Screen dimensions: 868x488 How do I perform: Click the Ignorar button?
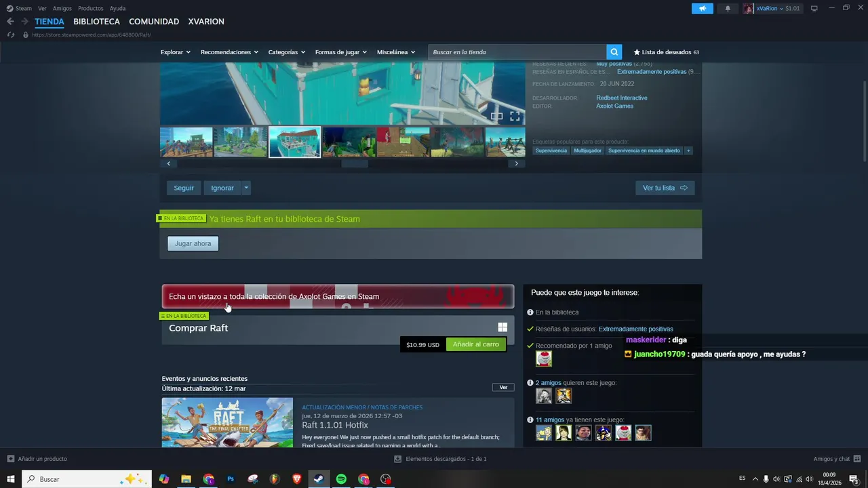pos(222,188)
